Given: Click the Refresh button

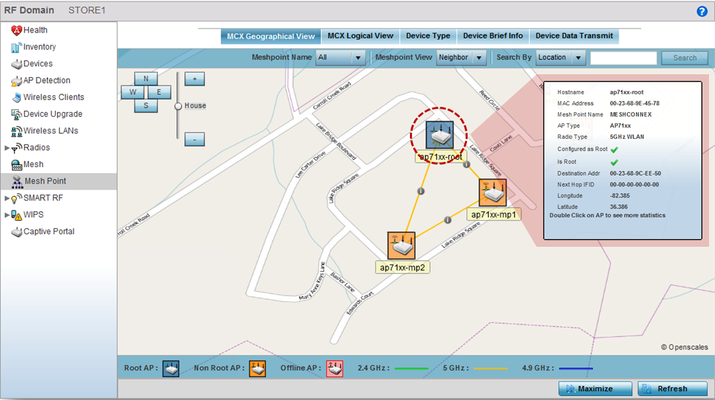Looking at the screenshot, I should pyautogui.click(x=672, y=389).
